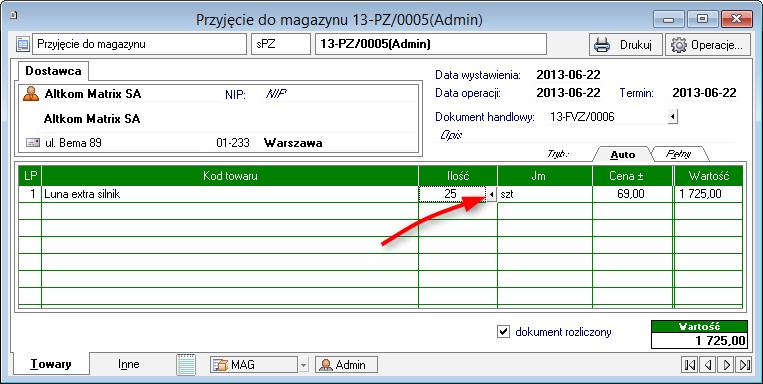Click the Data operacji value 2013-06-22
Image resolution: width=763 pixels, height=384 pixels.
pos(568,92)
